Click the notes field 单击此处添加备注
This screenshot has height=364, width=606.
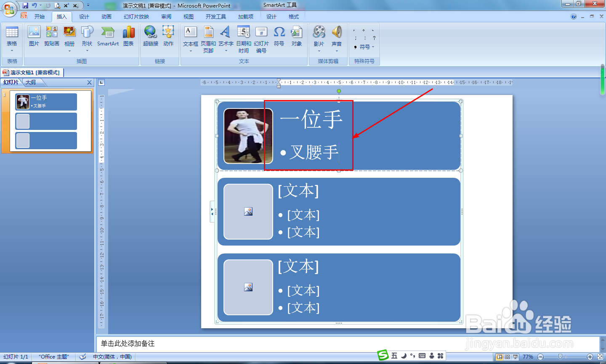(x=347, y=343)
